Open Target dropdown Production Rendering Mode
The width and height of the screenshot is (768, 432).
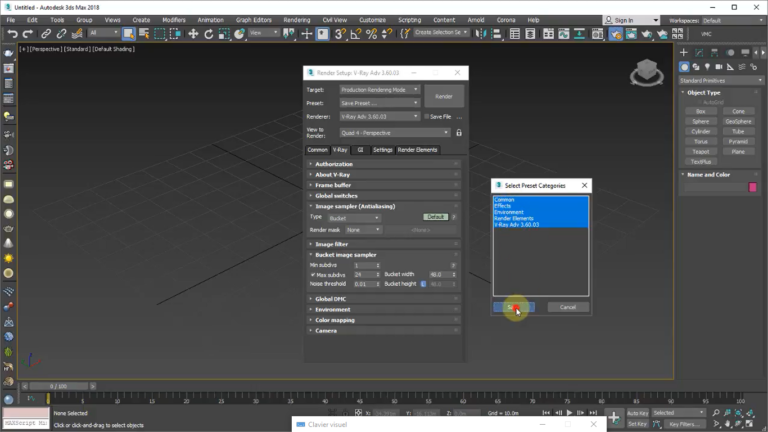point(380,90)
